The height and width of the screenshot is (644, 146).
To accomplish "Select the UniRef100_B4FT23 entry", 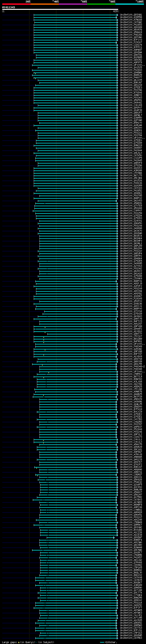I will click(x=131, y=321).
